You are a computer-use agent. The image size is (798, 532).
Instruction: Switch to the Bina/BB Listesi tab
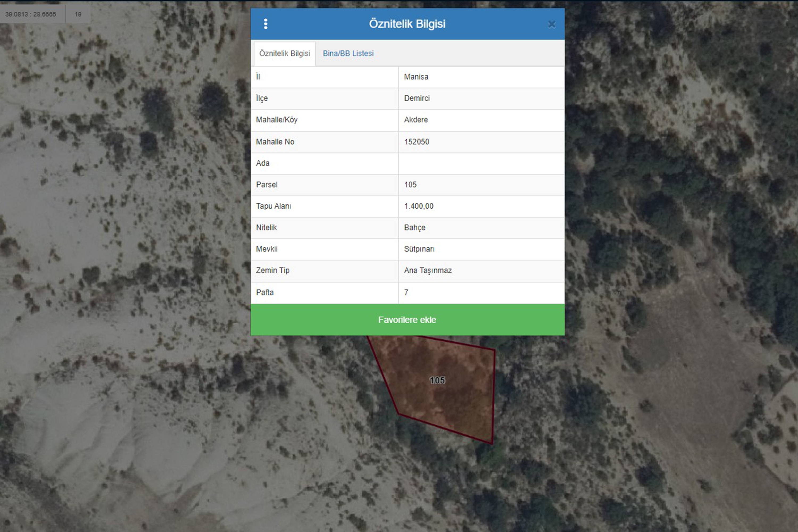click(348, 54)
